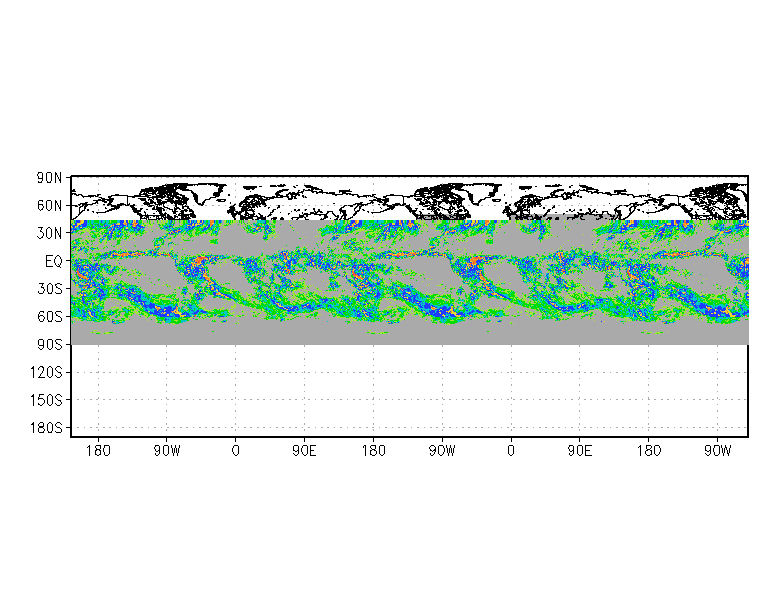Viewport: 784px width, 612px height.
Task: Click the 90N latitude axis label
Action: [x=50, y=177]
